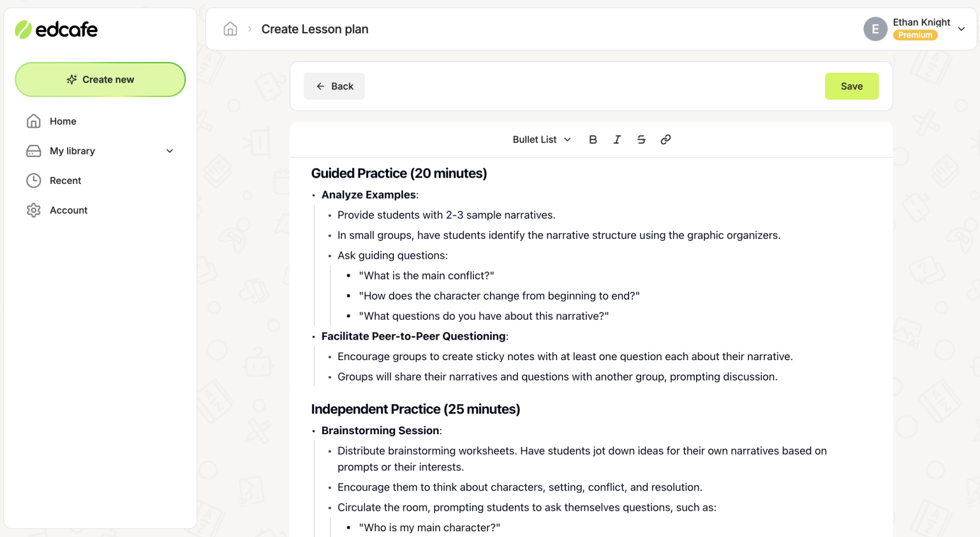Expand the My library section

[169, 151]
